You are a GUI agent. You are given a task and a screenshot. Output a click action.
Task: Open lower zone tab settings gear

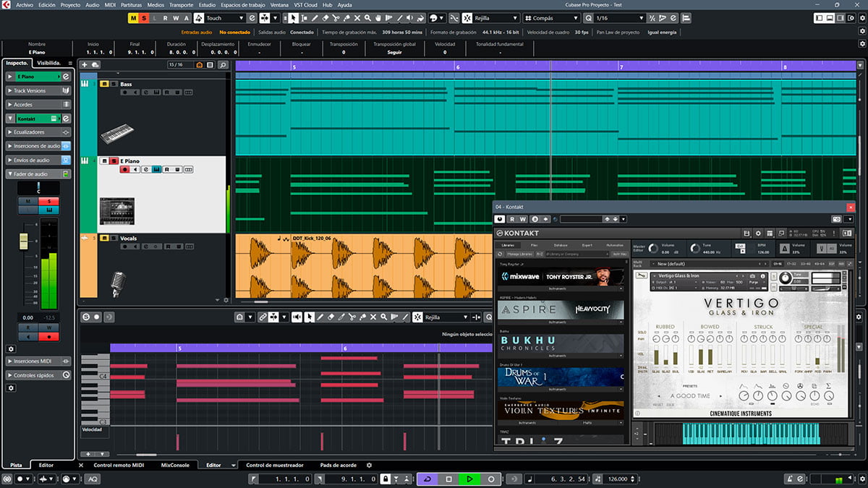(x=369, y=465)
